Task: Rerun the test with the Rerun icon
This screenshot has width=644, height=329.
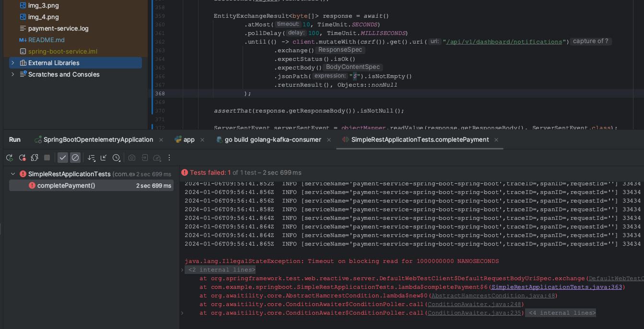Action: (10, 158)
